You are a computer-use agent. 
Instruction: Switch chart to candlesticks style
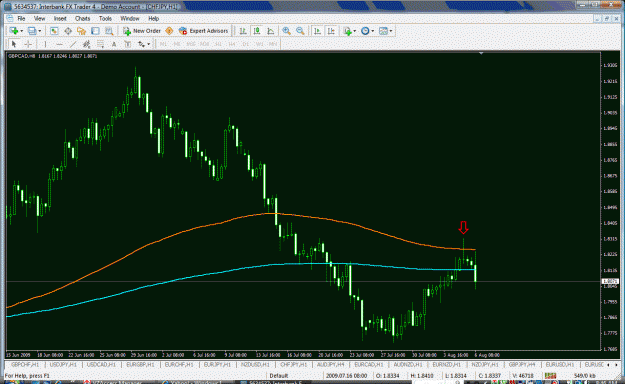(x=257, y=31)
